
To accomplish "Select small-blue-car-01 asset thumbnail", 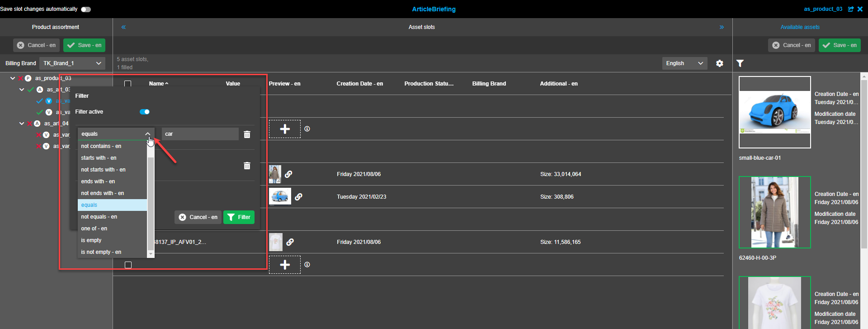I will tap(775, 112).
